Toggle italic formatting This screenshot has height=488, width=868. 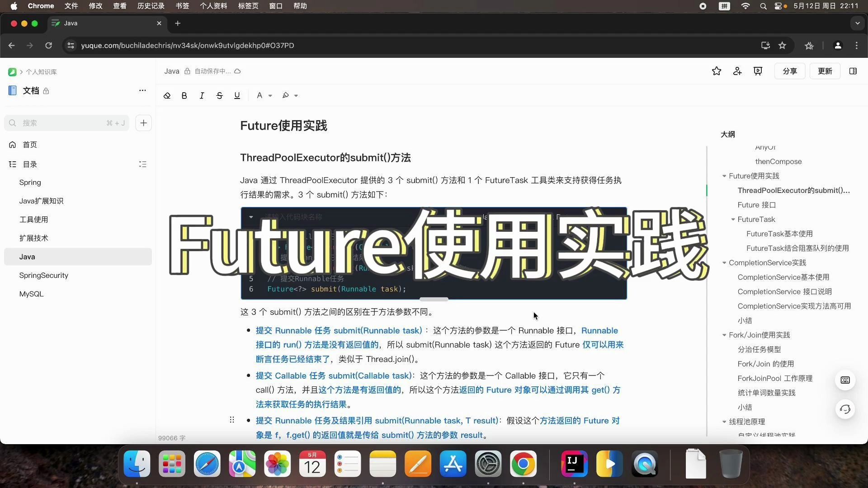(202, 95)
